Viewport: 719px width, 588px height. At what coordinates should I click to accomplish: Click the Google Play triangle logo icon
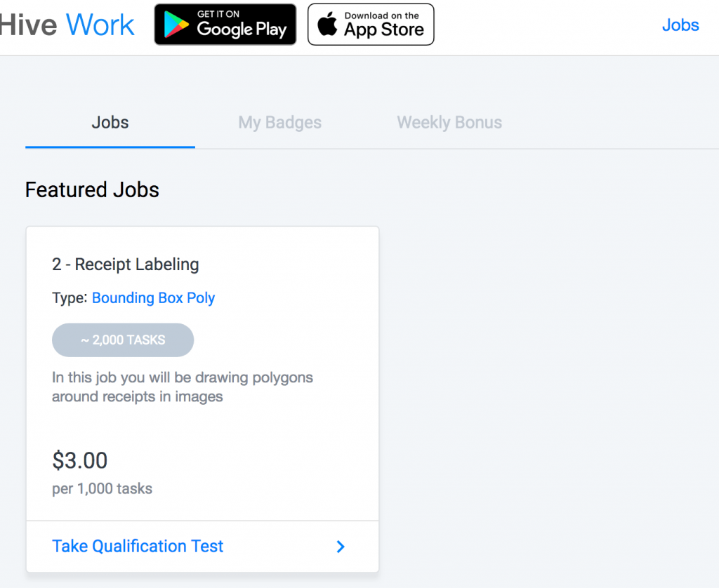176,25
